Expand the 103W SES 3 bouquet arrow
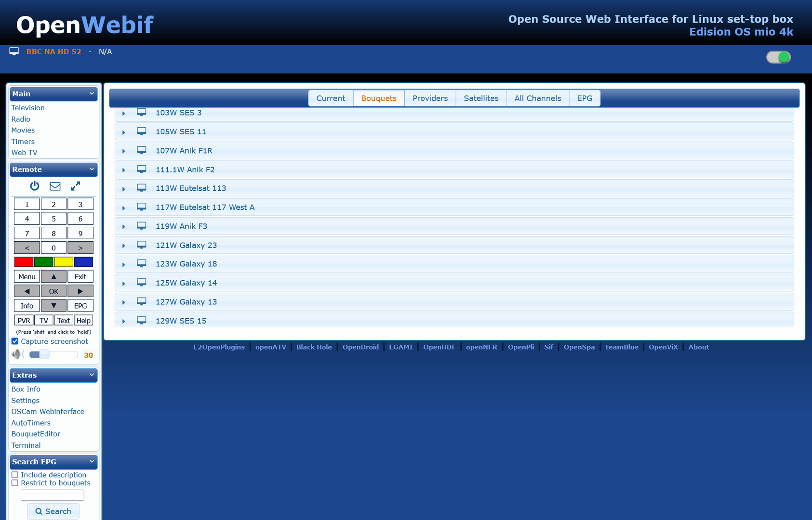The height and width of the screenshot is (520, 812). [124, 113]
